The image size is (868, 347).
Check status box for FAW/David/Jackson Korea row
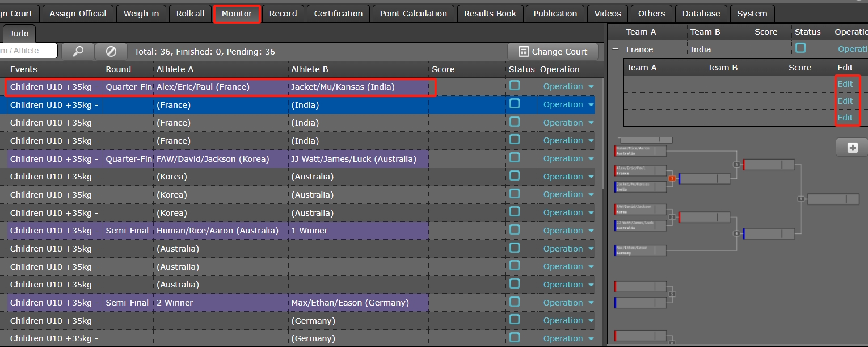click(515, 158)
